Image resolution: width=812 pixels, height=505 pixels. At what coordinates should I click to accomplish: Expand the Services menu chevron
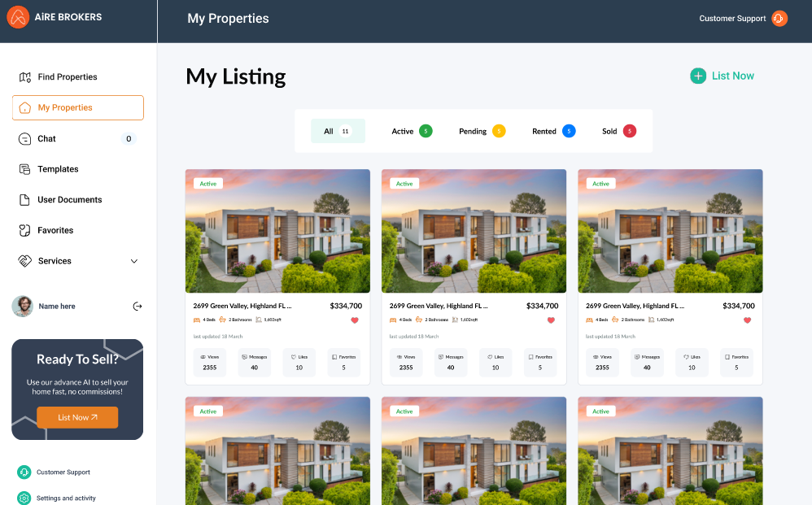(x=134, y=261)
